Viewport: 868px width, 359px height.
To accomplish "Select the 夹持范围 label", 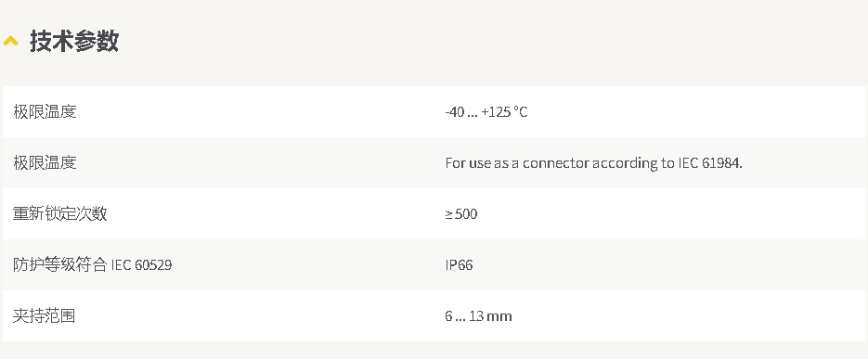I will (45, 315).
